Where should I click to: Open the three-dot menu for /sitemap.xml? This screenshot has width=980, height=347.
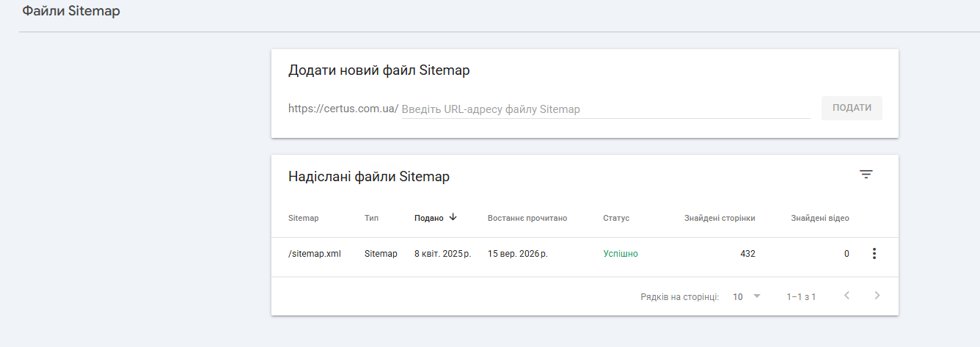pyautogui.click(x=874, y=254)
